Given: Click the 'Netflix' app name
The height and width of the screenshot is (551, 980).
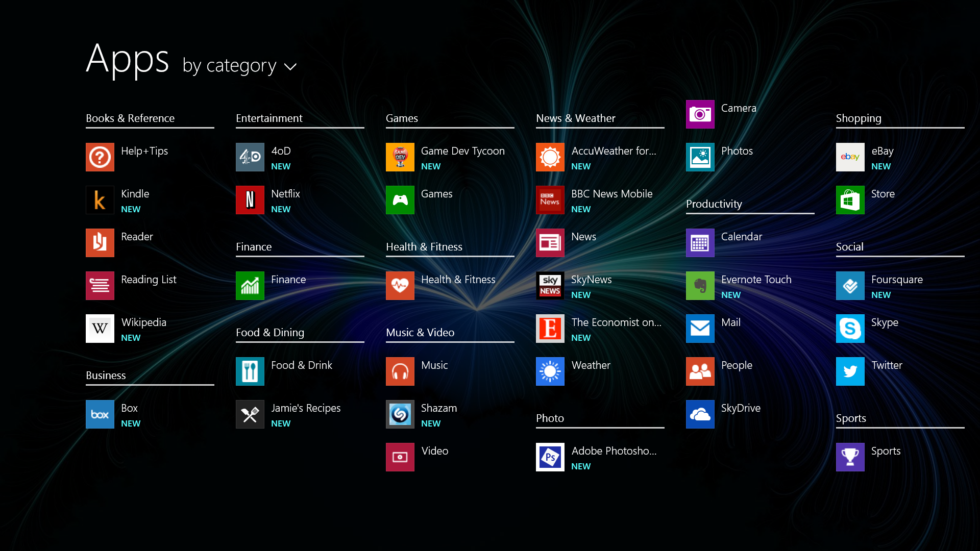Looking at the screenshot, I should (285, 194).
